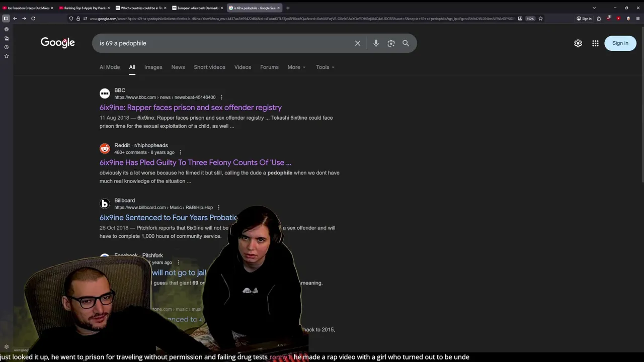Screen dimensions: 644x362
Task: Open BBC result title link
Action: click(x=191, y=107)
